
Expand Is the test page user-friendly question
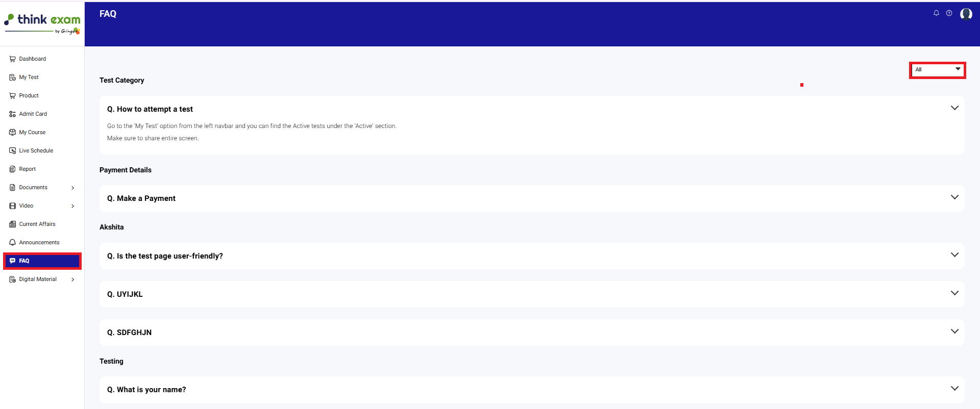(x=954, y=255)
